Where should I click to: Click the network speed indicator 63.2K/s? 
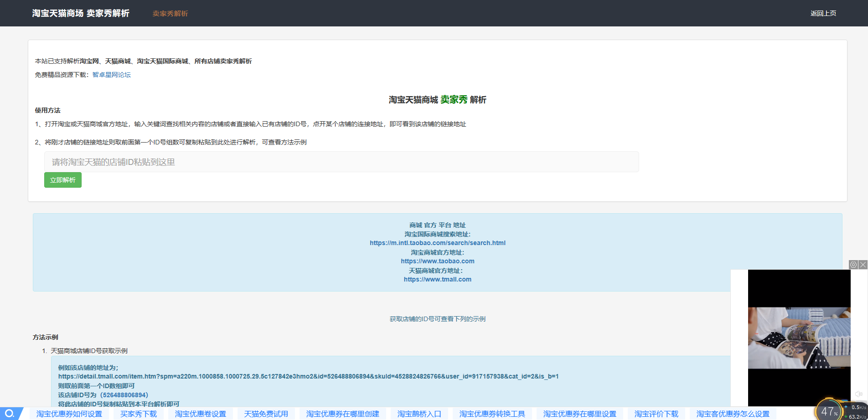[857, 417]
